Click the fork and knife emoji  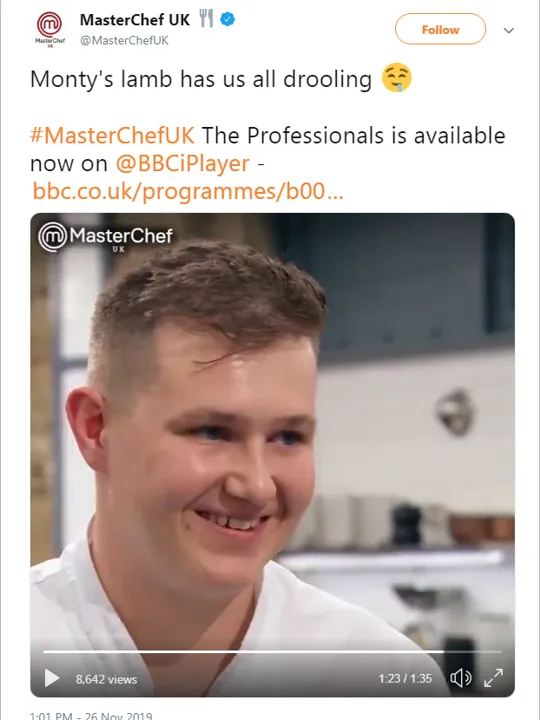click(x=206, y=19)
